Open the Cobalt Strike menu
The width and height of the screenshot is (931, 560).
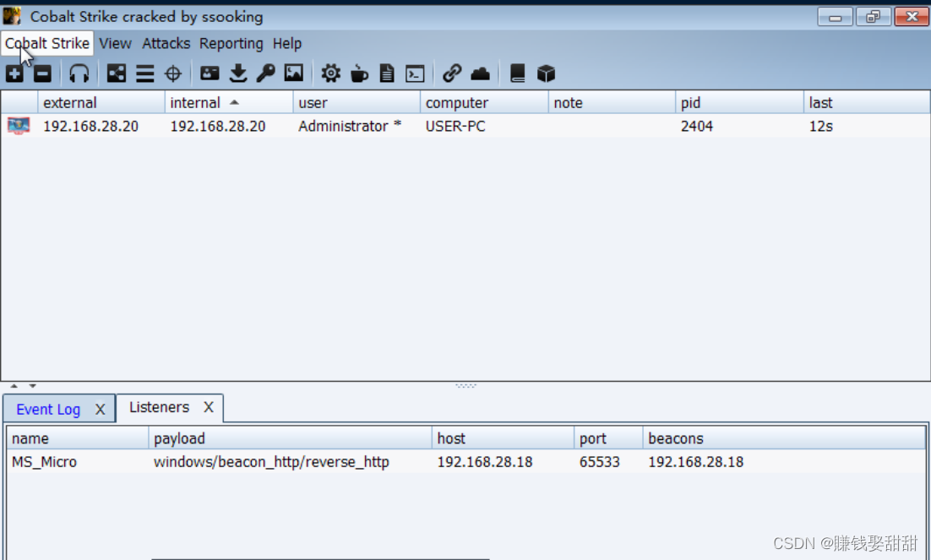point(47,43)
